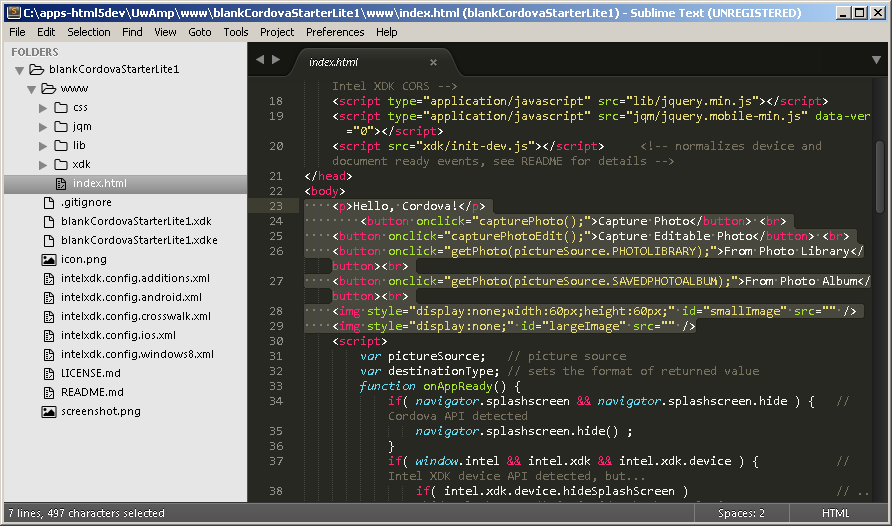
Task: Click the jqm folder icon
Action: coord(61,126)
